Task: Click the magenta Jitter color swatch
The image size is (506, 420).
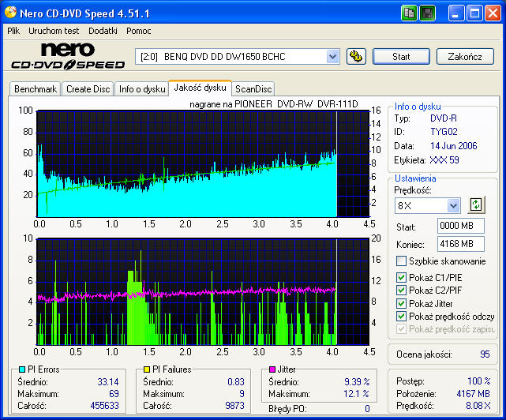Action: (272, 369)
